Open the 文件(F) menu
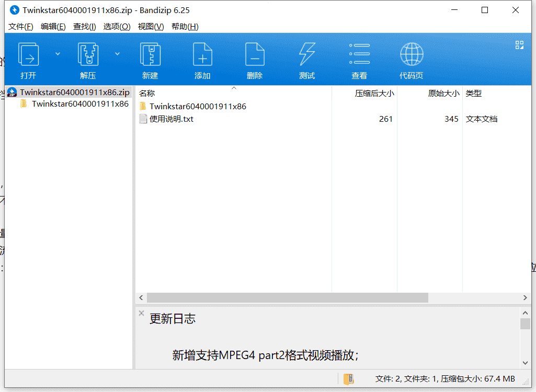The image size is (536, 392). pyautogui.click(x=20, y=27)
